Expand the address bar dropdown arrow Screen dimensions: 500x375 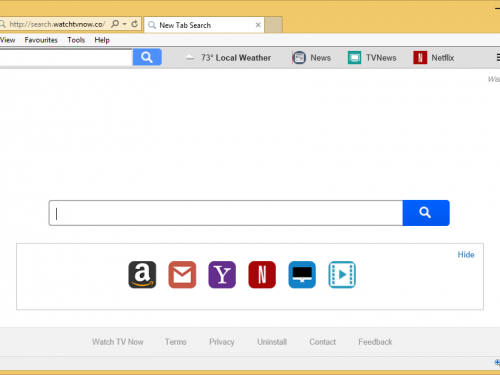tap(124, 24)
